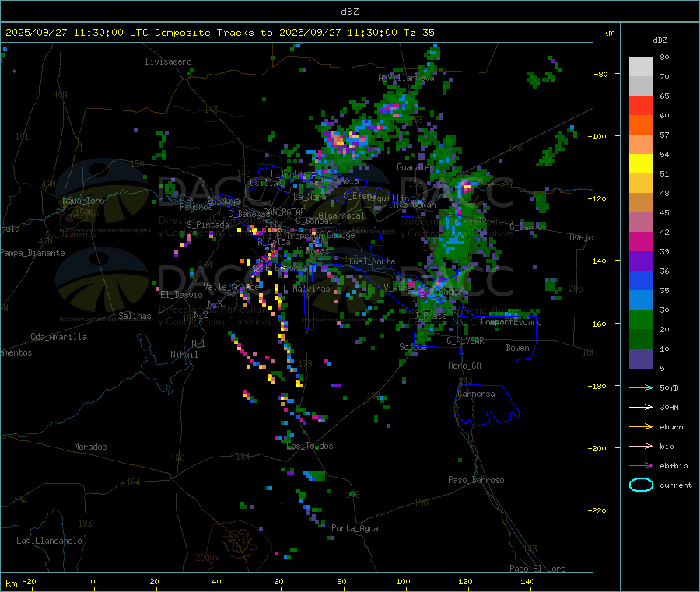This screenshot has height=592, width=700.
Task: Click the orange 60 dBZ color swatch
Action: 641,125
